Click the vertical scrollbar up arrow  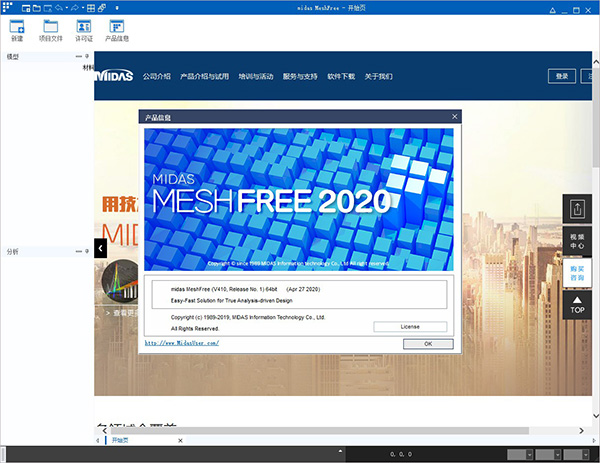(x=596, y=62)
